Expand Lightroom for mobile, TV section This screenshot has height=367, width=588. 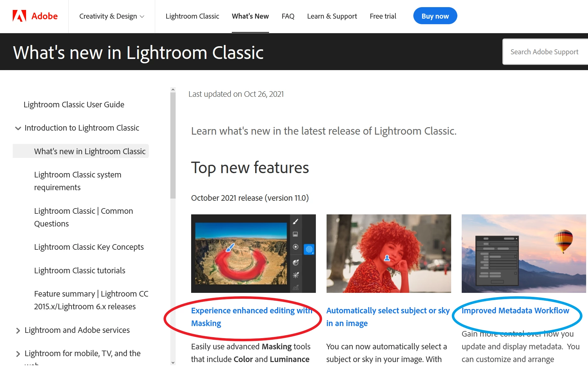click(18, 354)
